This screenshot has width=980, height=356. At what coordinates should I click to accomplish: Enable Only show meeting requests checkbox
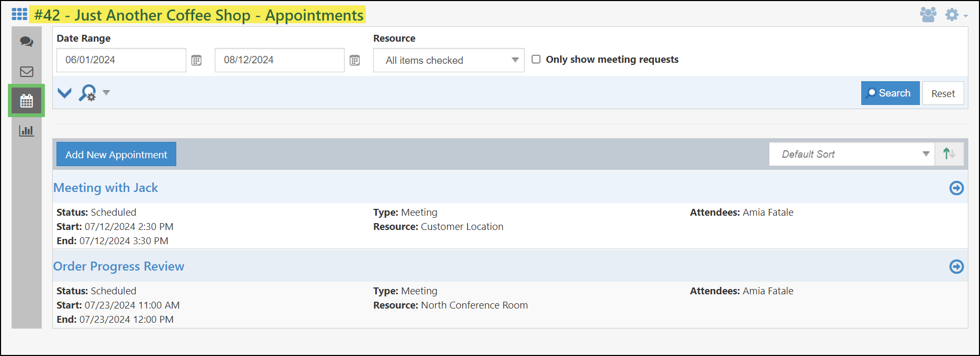click(536, 59)
